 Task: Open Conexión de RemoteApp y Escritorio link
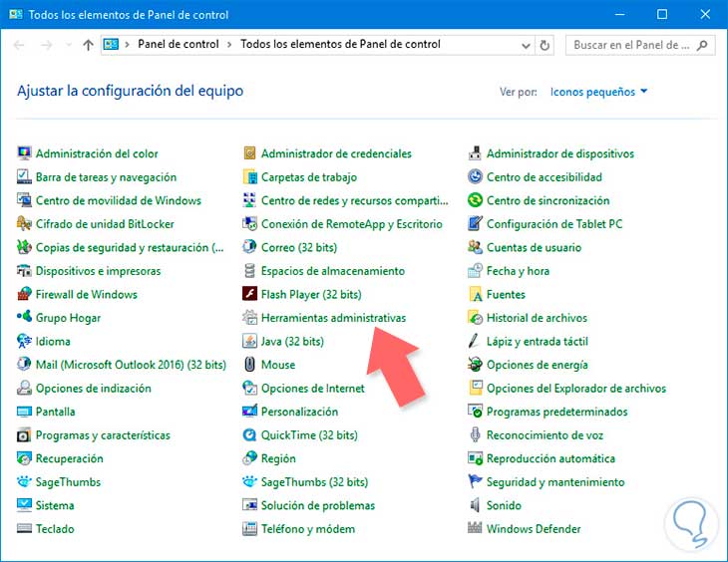pyautogui.click(x=351, y=224)
